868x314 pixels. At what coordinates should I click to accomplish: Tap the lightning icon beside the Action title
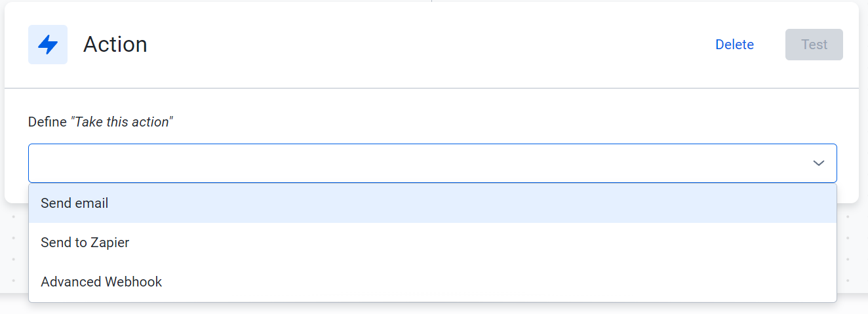[x=48, y=45]
